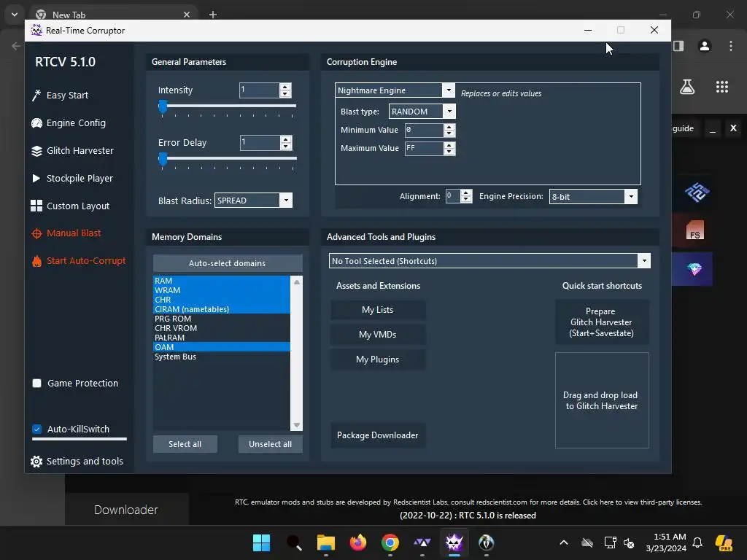Screen dimensions: 747x560
Task: Toggle Chrome side panel icon
Action: pos(678,46)
